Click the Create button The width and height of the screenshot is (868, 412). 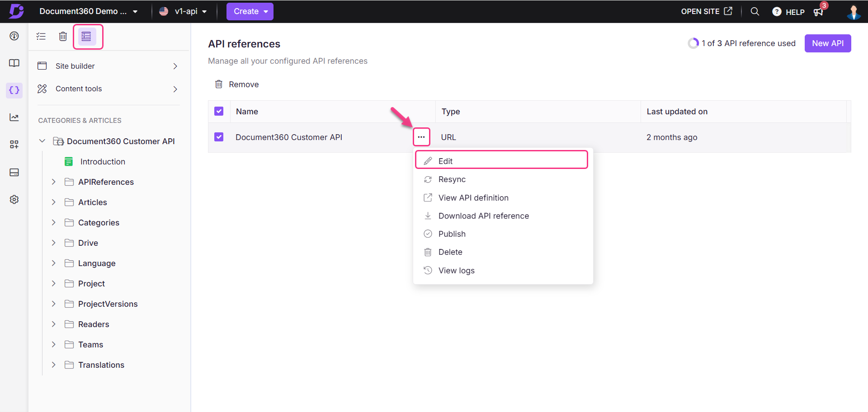250,11
